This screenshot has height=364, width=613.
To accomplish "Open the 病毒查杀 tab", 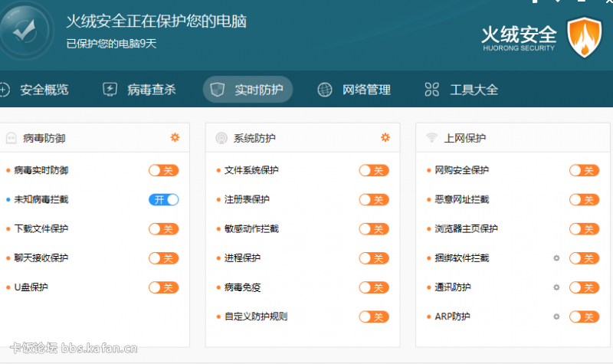I will 139,90.
